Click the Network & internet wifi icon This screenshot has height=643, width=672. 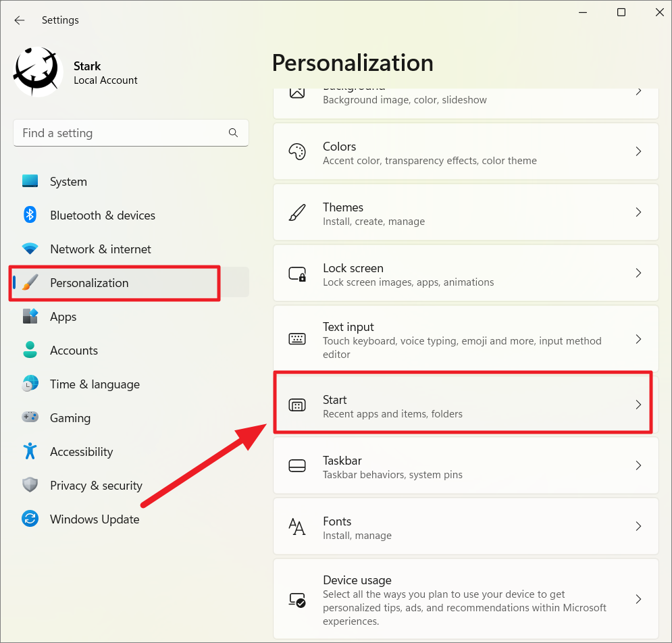click(30, 249)
